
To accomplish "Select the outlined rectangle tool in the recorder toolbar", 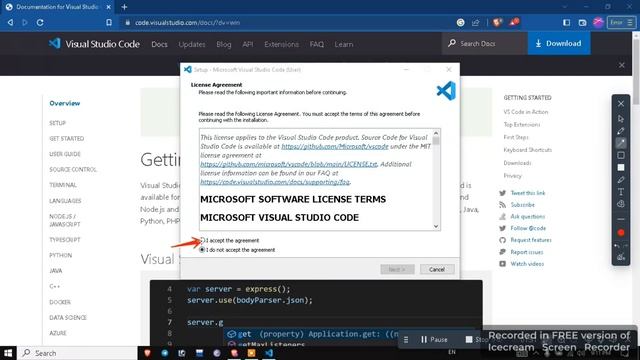I will [x=621, y=155].
